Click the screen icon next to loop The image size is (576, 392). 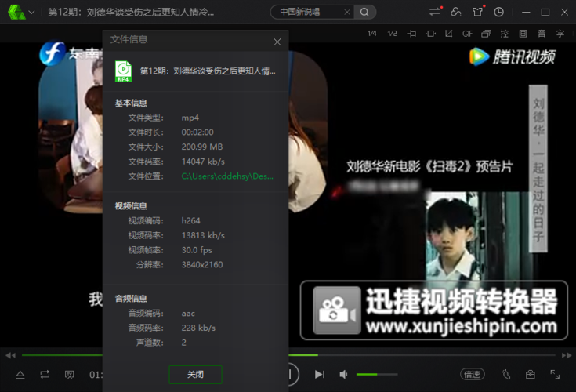[70, 375]
